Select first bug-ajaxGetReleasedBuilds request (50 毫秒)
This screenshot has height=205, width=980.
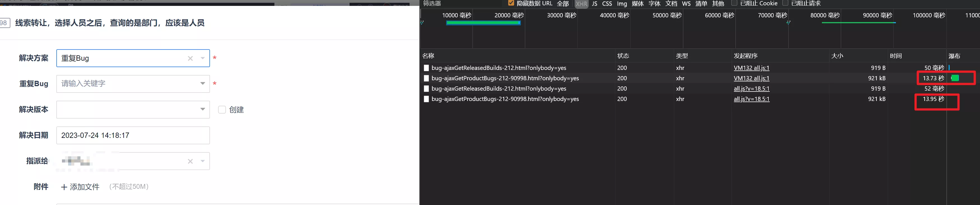[x=499, y=68]
